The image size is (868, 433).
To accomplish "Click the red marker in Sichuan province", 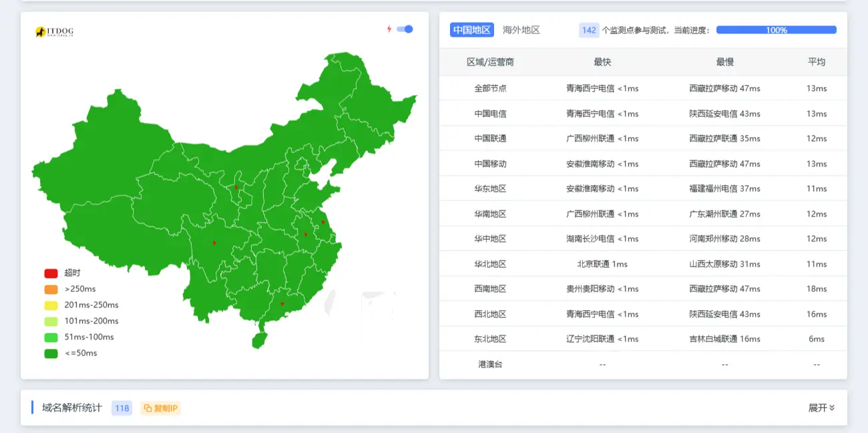I will coord(215,243).
